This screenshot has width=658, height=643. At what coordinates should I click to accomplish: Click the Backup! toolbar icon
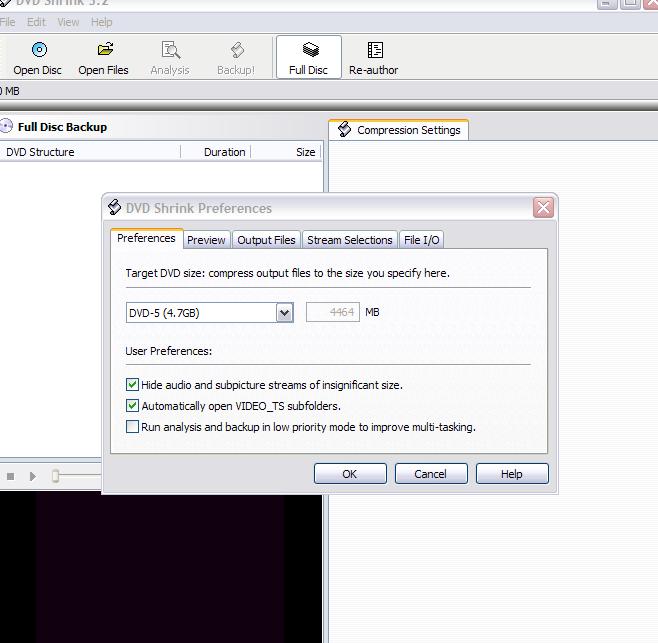coord(237,50)
